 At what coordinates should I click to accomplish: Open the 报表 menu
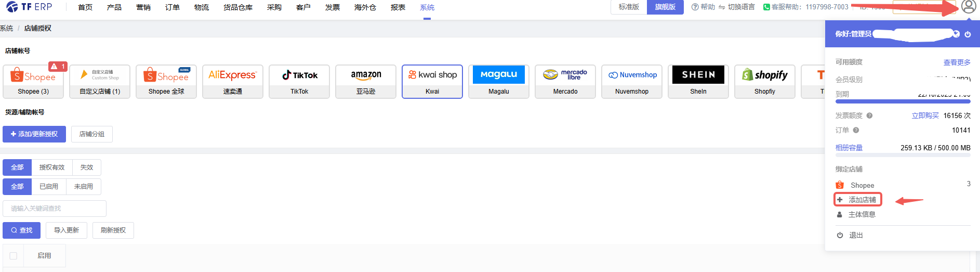click(398, 7)
